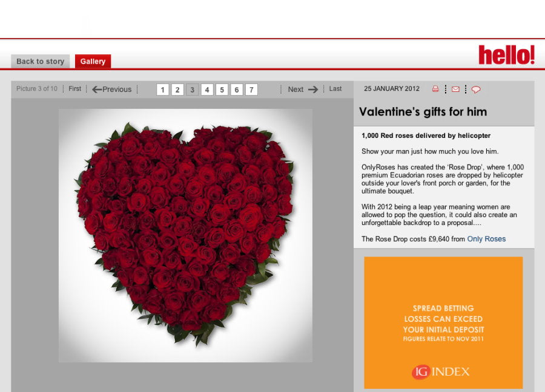
Task: Open the hello! logo homepage
Action: click(x=506, y=55)
